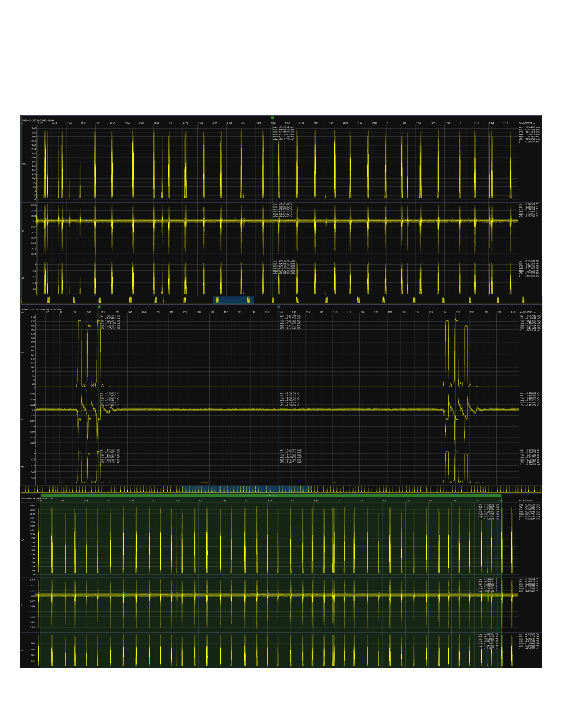Select blue marker flag near 114 ms
Image resolution: width=563 pixels, height=728 pixels.
(279, 307)
